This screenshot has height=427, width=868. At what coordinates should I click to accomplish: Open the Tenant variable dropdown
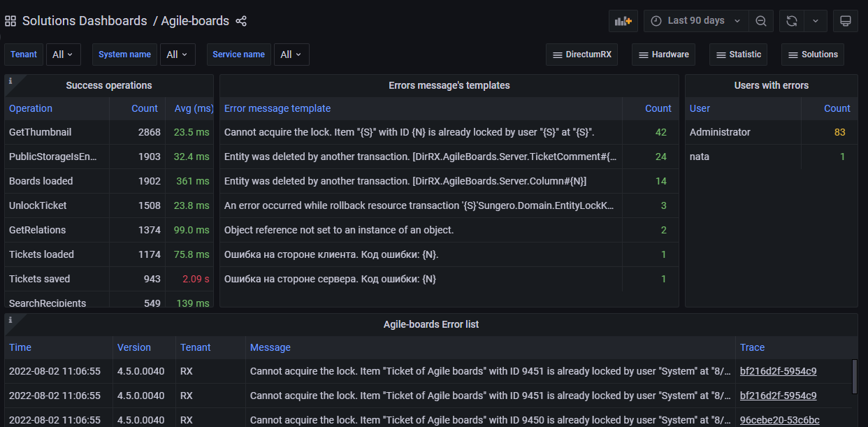[x=64, y=55]
